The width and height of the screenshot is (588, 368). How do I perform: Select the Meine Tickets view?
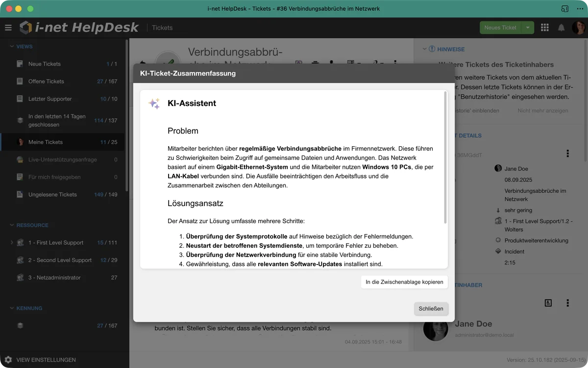[x=46, y=142]
